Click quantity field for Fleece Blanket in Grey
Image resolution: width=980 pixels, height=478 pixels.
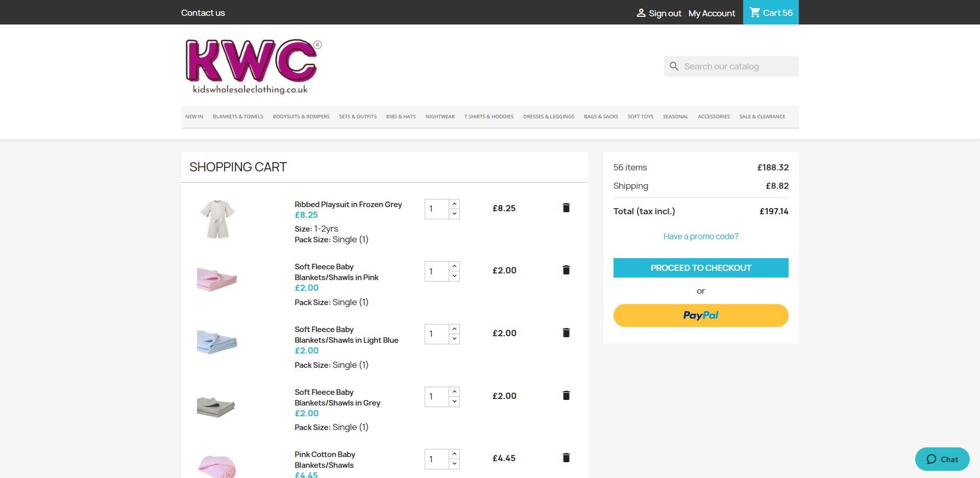437,397
